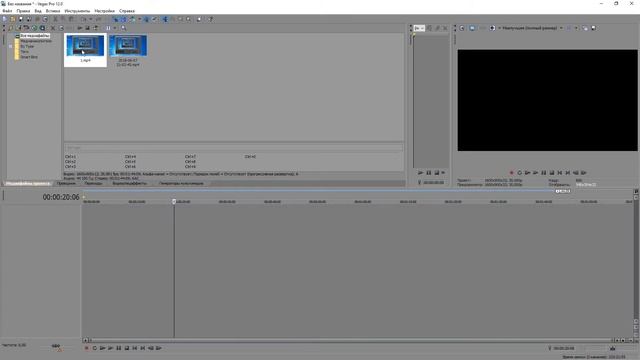
Task: Pause playback in bottom transport bar
Action: [x=119, y=348]
